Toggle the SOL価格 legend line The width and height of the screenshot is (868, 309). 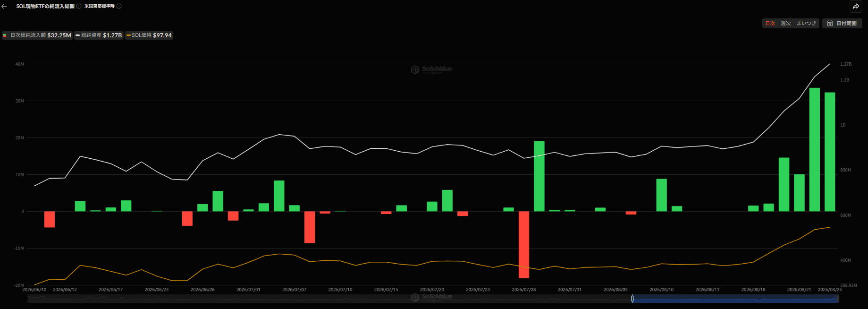coord(149,35)
